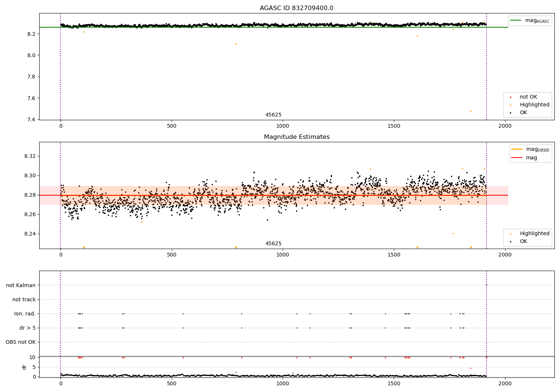Click the 7.6 y-tick label
This screenshot has height=392, width=560.
(x=31, y=99)
